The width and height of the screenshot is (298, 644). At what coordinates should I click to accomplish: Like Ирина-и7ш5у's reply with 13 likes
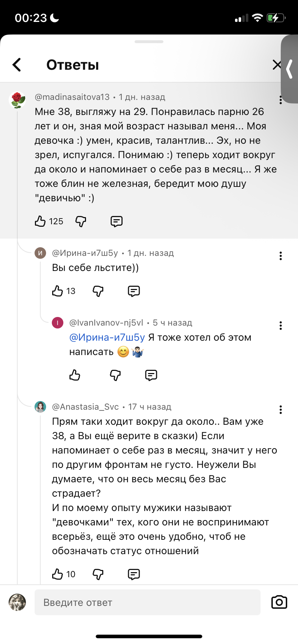[58, 291]
